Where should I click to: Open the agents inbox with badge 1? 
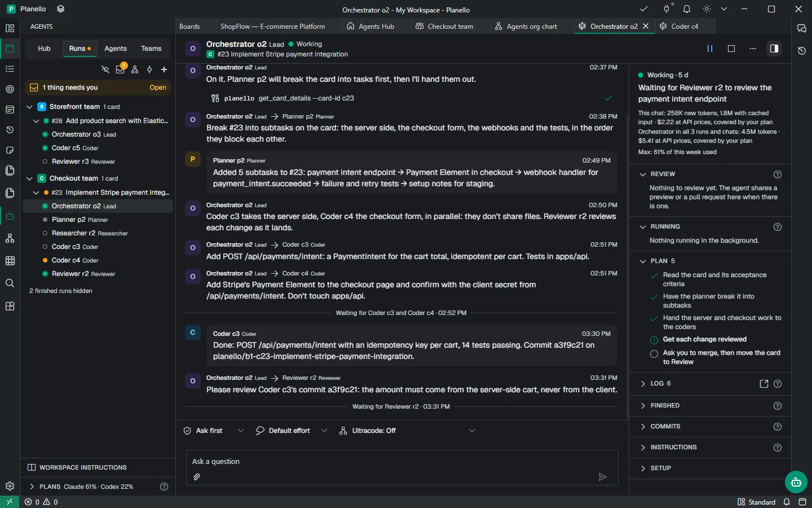tap(120, 69)
